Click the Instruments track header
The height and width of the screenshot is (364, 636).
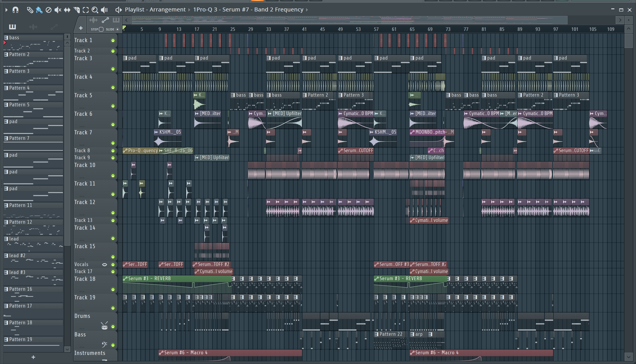(x=90, y=353)
